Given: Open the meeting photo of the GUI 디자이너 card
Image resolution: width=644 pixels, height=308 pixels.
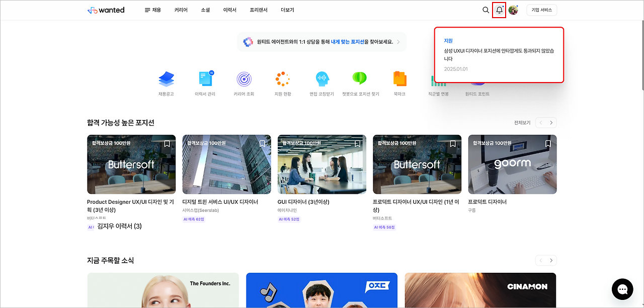Looking at the screenshot, I should pos(322,164).
